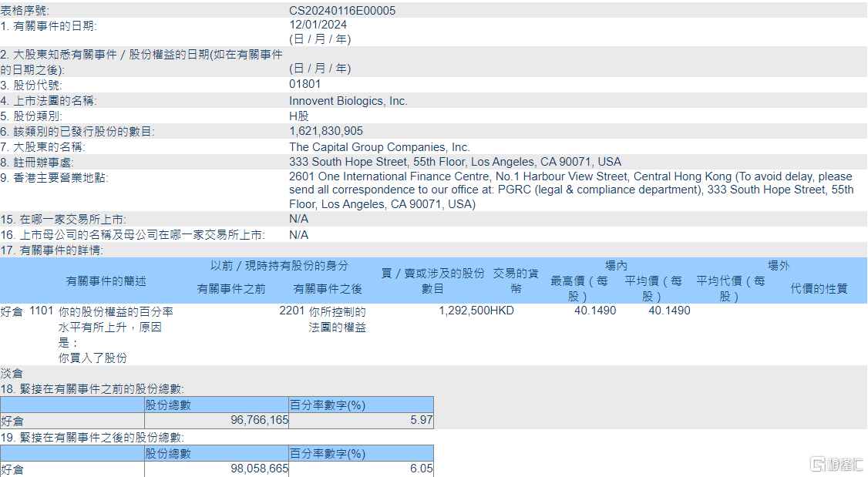Select capacity code 2201

pos(291,311)
